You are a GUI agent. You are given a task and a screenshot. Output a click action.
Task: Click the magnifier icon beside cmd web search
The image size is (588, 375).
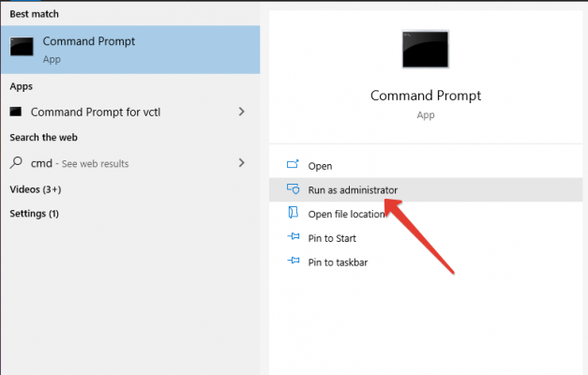point(16,163)
